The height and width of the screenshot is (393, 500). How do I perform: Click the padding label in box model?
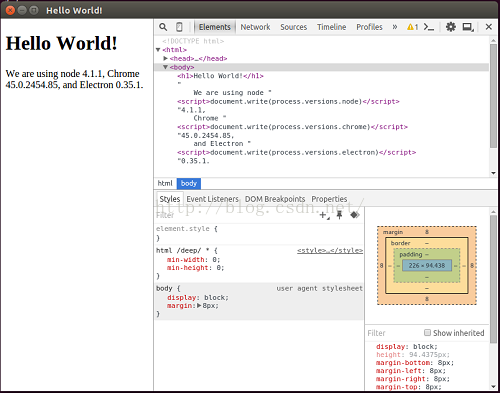point(411,254)
